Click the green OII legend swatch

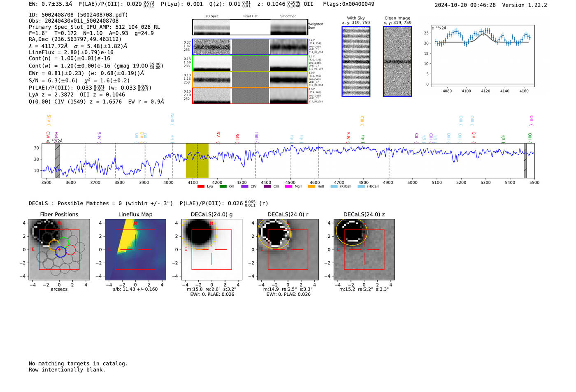click(223, 186)
